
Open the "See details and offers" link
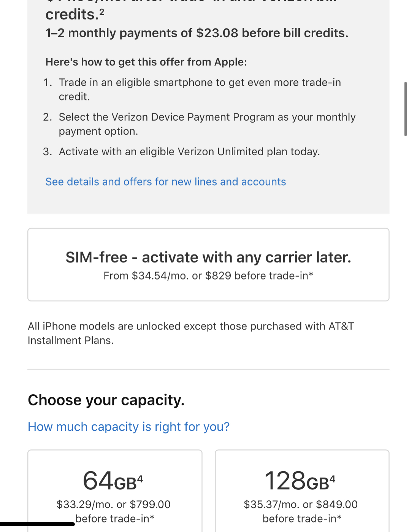click(165, 182)
